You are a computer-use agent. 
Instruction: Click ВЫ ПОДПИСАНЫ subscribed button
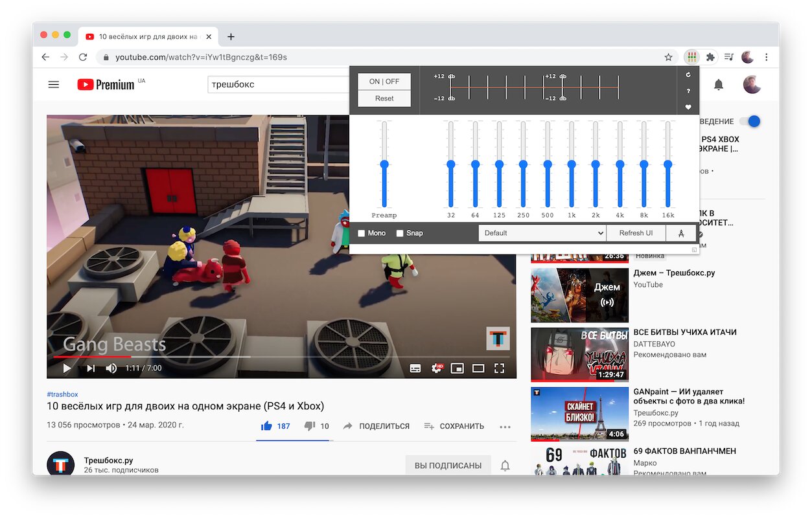tap(448, 466)
